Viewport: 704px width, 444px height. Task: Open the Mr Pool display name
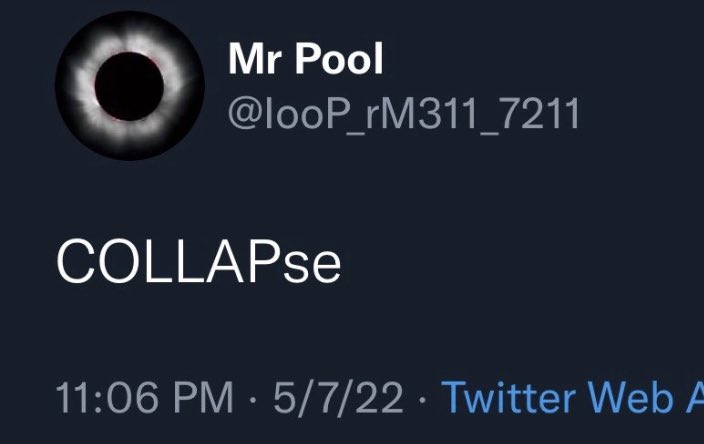pos(305,58)
